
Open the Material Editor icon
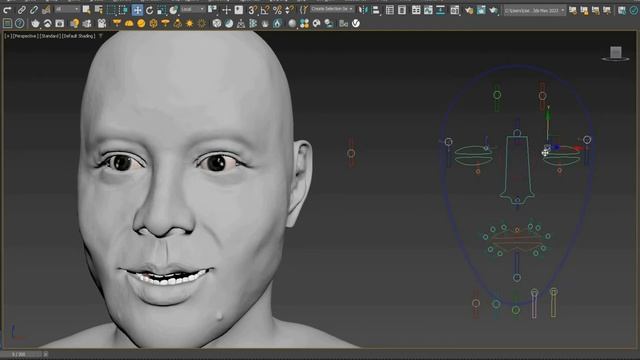455,10
